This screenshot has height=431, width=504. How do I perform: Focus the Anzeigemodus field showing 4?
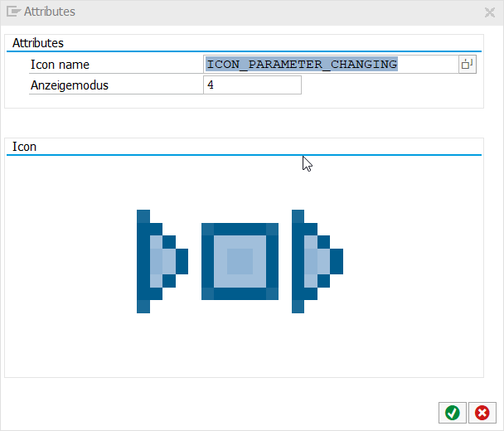point(252,85)
